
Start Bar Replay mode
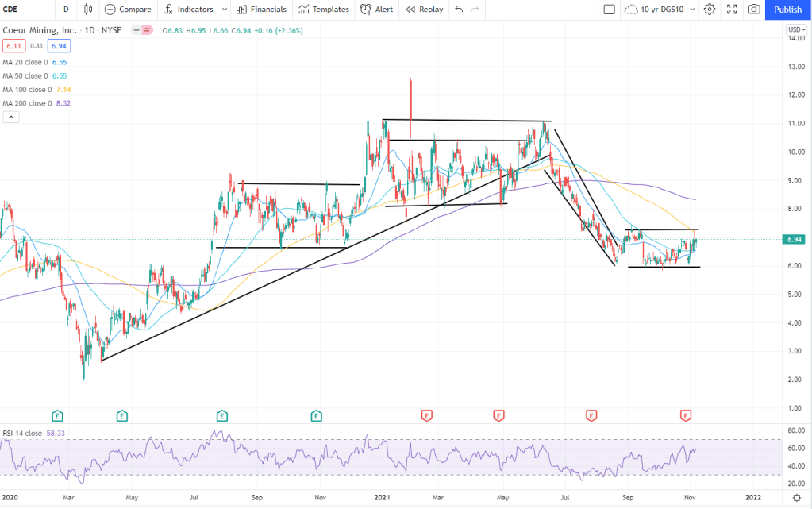424,10
